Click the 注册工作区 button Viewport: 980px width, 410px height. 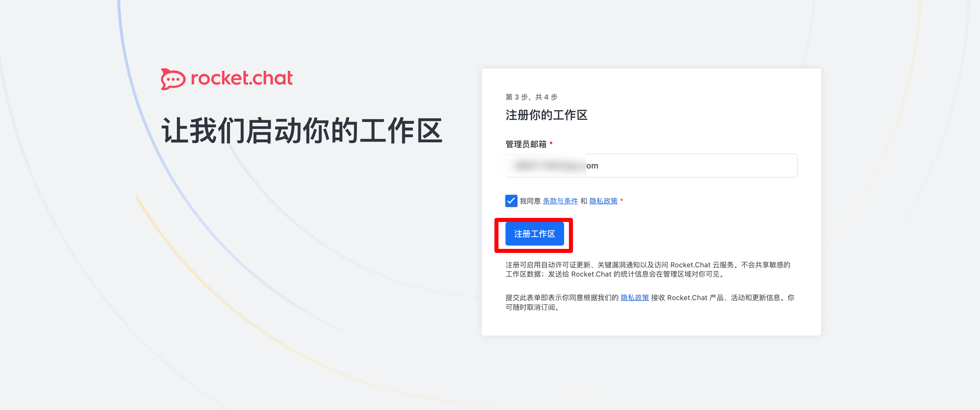[x=534, y=234]
